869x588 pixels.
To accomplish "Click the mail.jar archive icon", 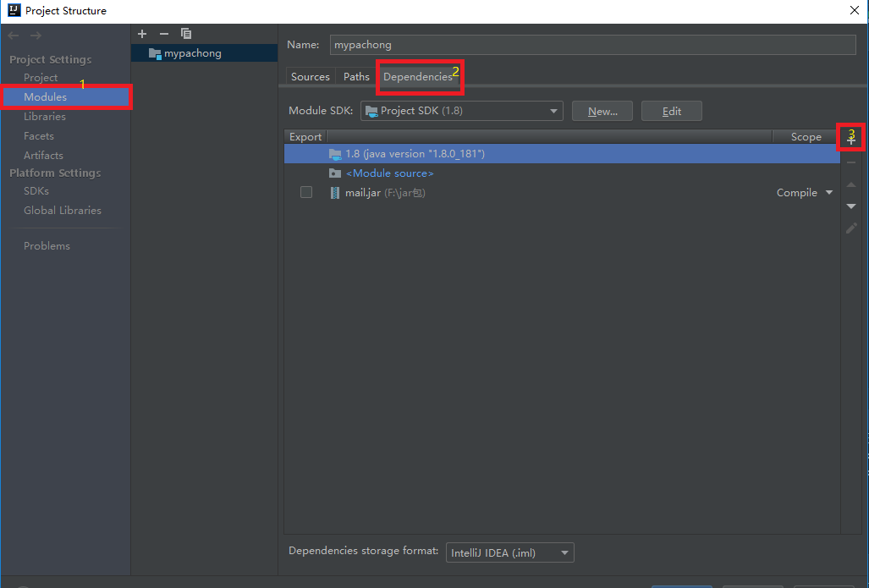I will click(x=335, y=193).
